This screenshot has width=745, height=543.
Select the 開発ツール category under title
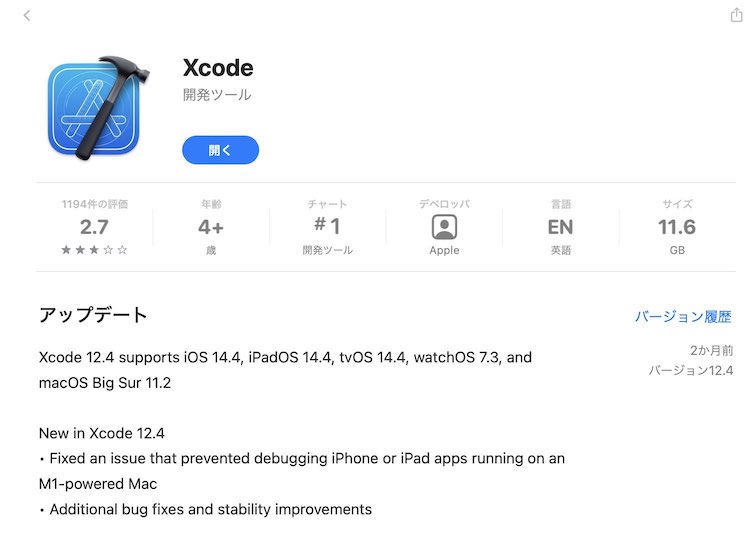pos(217,95)
